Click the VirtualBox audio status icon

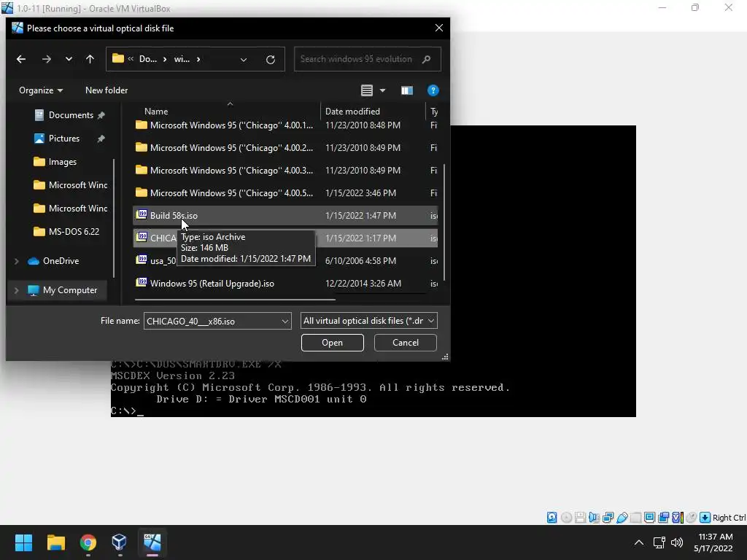pos(594,518)
